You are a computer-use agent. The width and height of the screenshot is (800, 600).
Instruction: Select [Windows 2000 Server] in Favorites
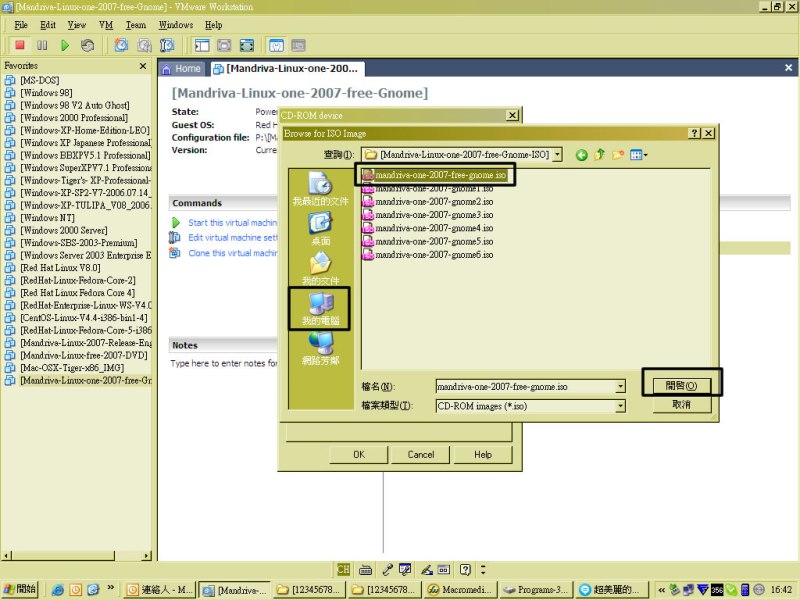[63, 230]
